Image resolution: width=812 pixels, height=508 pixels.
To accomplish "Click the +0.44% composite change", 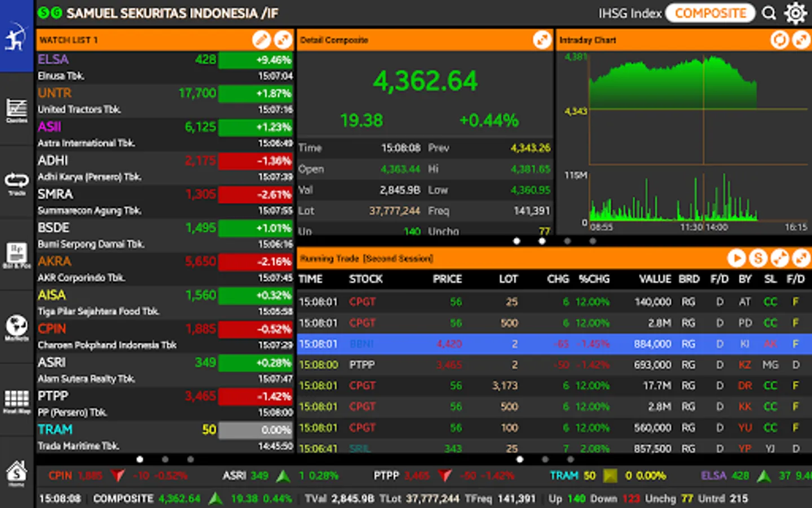I will [x=488, y=120].
